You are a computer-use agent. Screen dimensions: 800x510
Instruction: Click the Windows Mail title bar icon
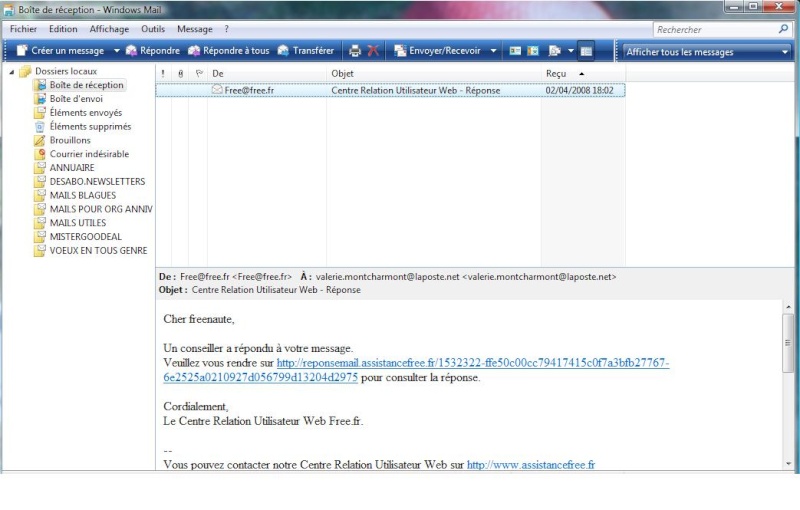coord(9,10)
